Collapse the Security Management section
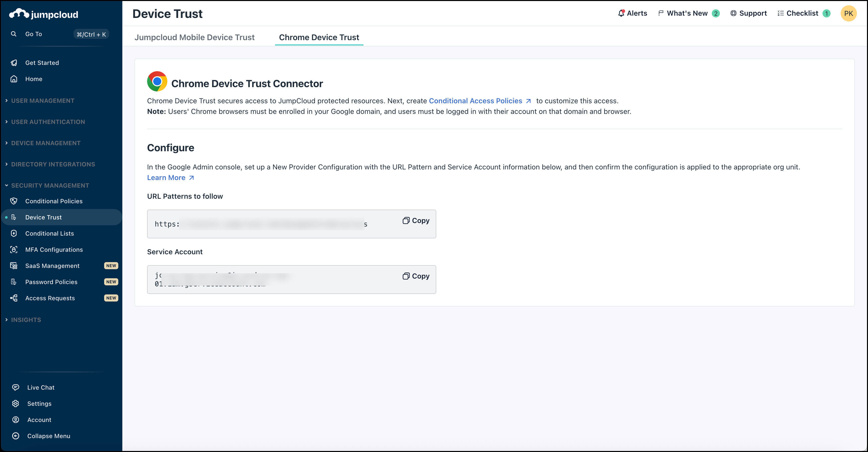 pos(47,185)
